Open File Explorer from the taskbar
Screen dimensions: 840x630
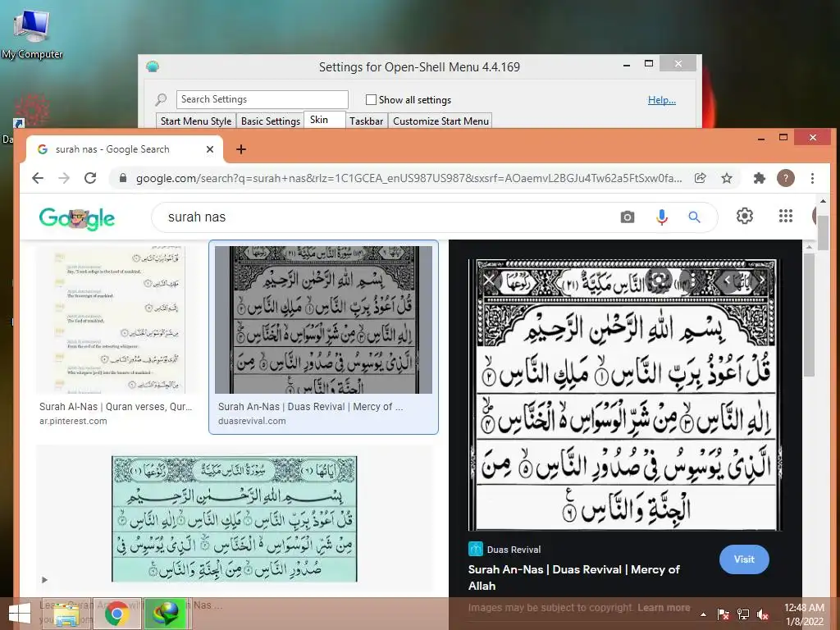pos(66,614)
